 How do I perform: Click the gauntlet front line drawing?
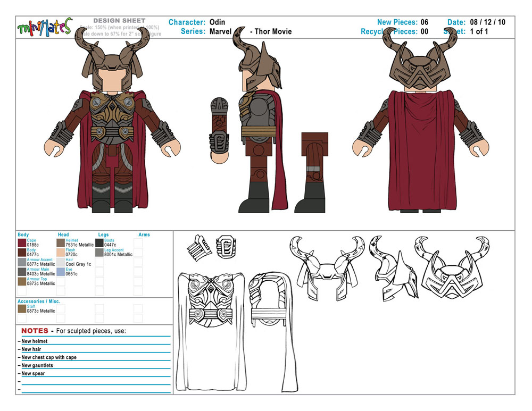pyautogui.click(x=226, y=247)
